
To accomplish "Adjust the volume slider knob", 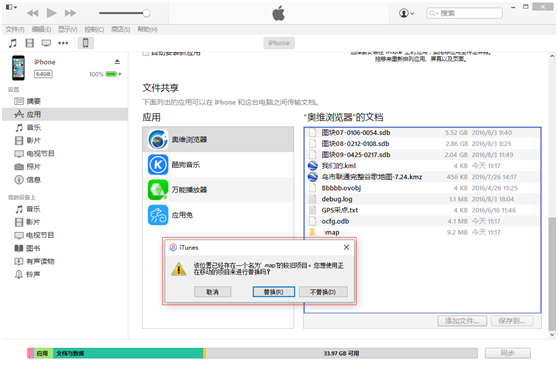I will click(146, 13).
